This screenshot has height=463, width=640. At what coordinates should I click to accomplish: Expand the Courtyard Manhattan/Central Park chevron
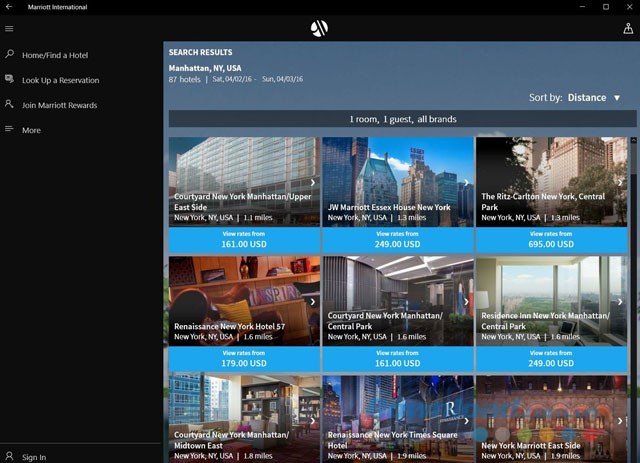467,302
